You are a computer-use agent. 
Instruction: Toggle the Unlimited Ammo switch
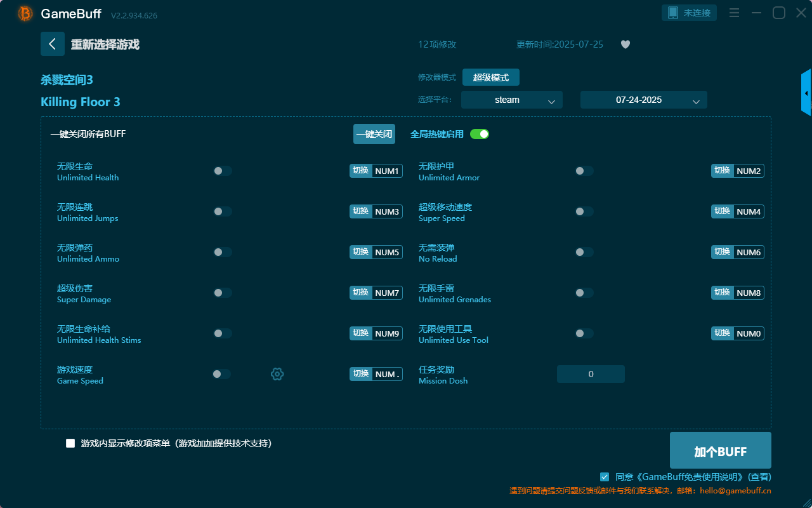click(221, 251)
